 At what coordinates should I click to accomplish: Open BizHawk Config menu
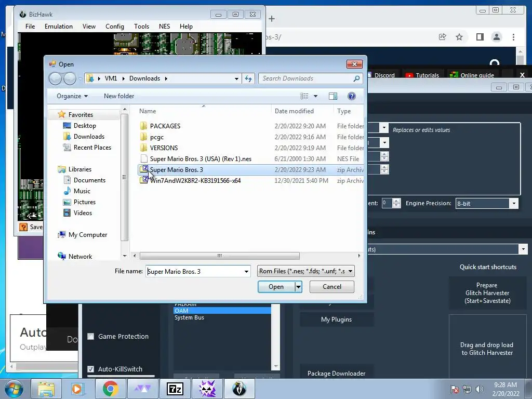115,26
